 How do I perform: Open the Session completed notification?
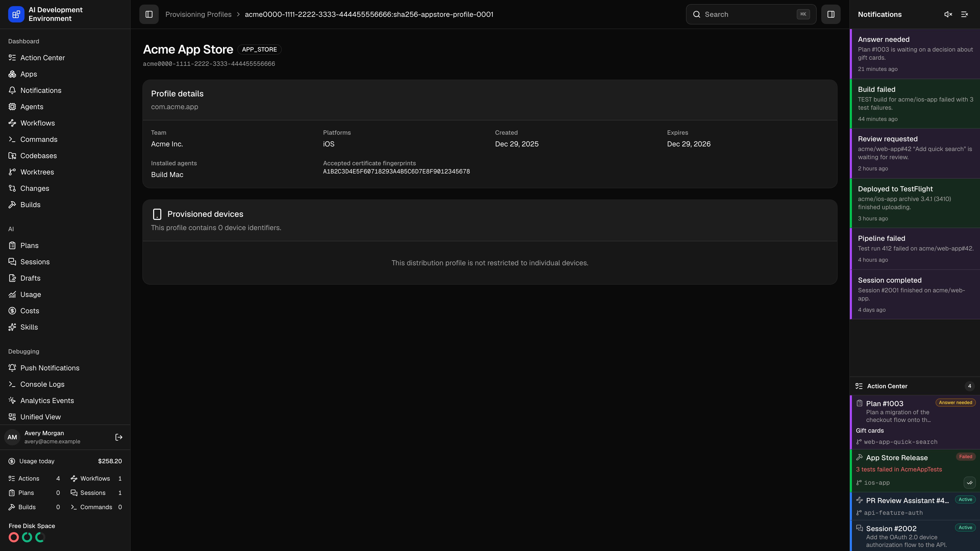[915, 295]
